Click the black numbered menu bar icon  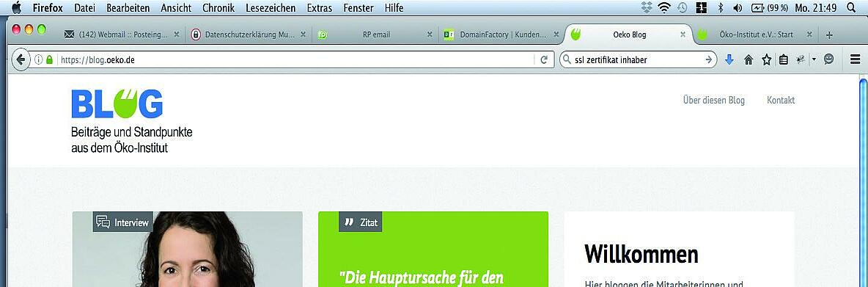tap(701, 8)
